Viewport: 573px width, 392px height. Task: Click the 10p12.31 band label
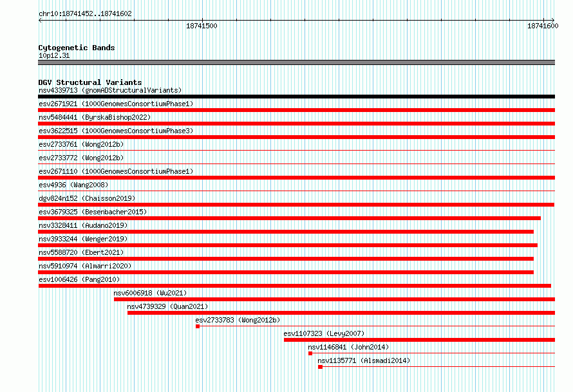[54, 55]
